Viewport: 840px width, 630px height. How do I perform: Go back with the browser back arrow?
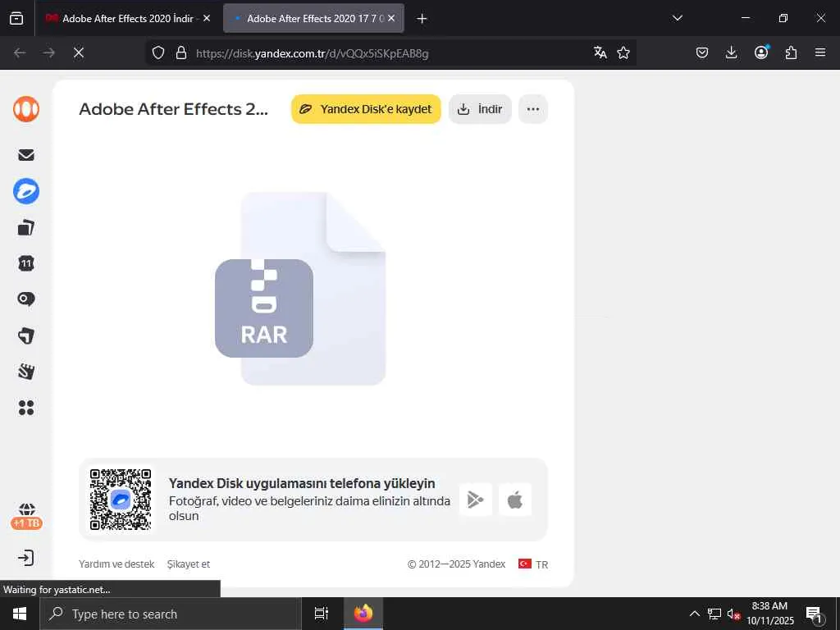point(20,52)
